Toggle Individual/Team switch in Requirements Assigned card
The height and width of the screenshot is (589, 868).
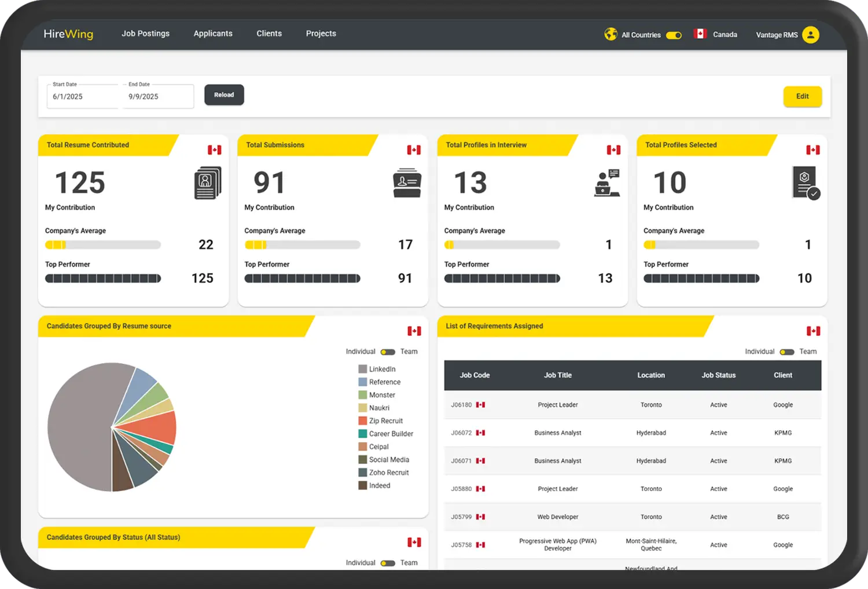[787, 352]
